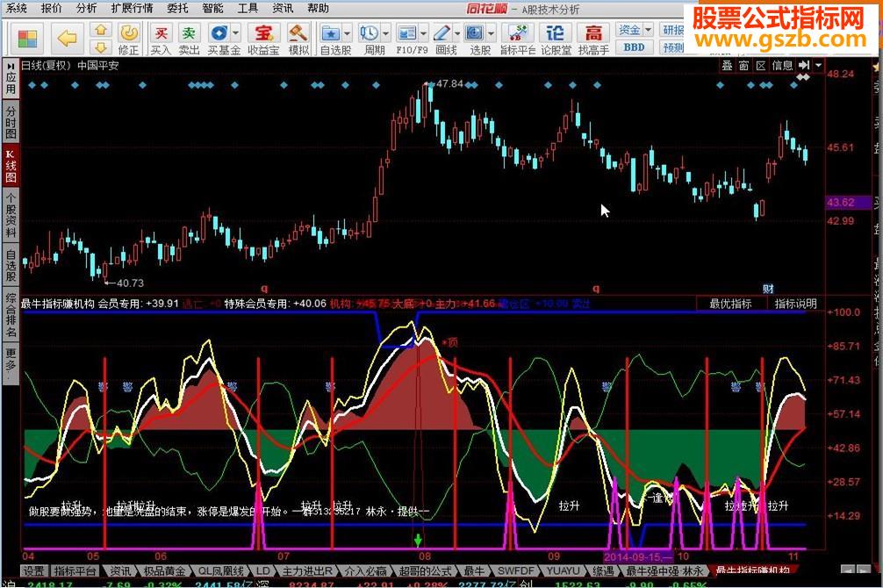Open the 资讯 menu
Viewport: 883px width, 588px height.
click(x=282, y=8)
